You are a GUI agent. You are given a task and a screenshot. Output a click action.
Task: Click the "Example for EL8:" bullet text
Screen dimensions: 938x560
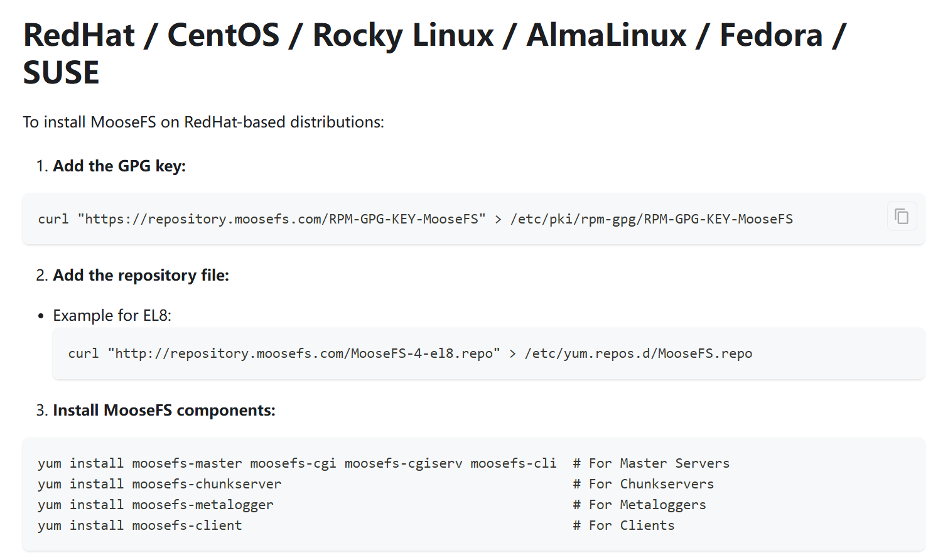tap(112, 315)
